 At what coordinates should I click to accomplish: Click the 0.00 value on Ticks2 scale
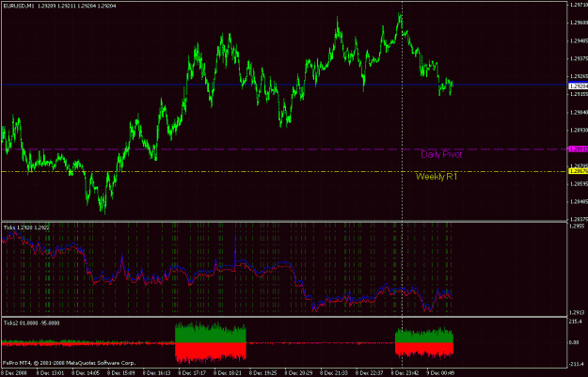(575, 342)
